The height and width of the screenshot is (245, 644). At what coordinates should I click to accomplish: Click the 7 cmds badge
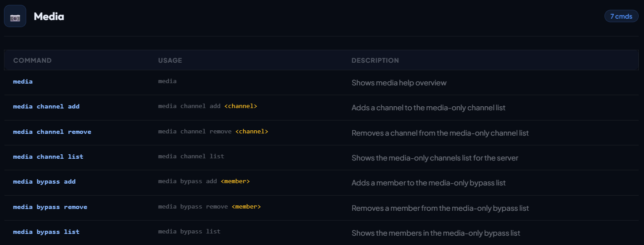621,16
